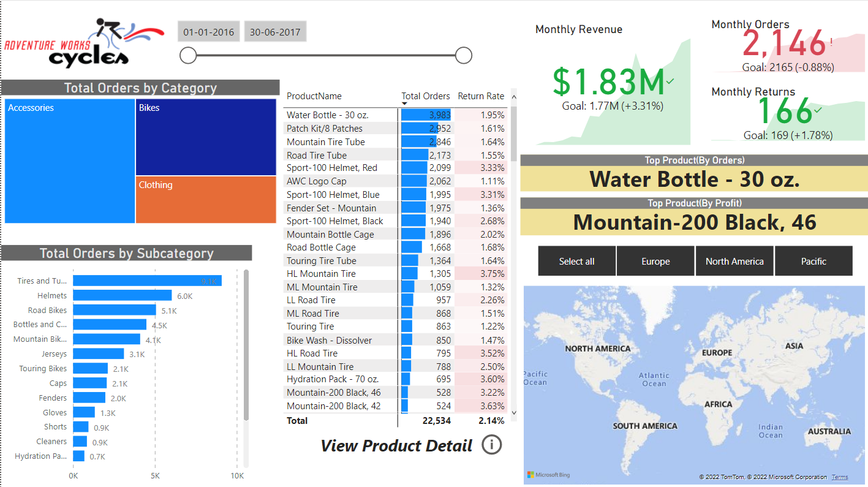This screenshot has width=868, height=487.
Task: Click the left handle of the date slider
Action: [x=188, y=55]
